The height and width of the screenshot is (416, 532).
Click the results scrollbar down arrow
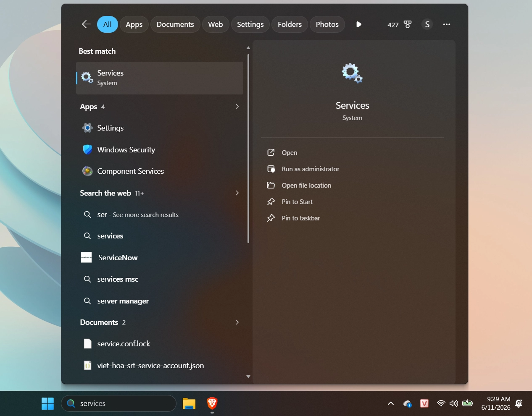pyautogui.click(x=248, y=377)
